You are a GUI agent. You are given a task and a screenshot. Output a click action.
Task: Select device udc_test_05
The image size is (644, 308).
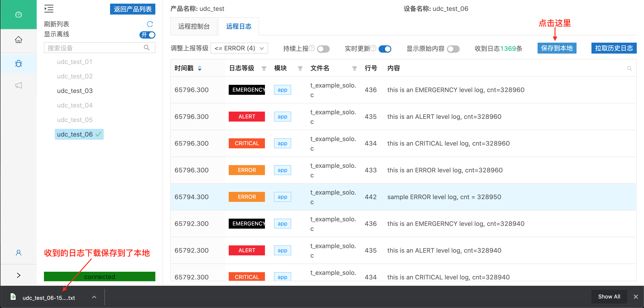coord(74,120)
